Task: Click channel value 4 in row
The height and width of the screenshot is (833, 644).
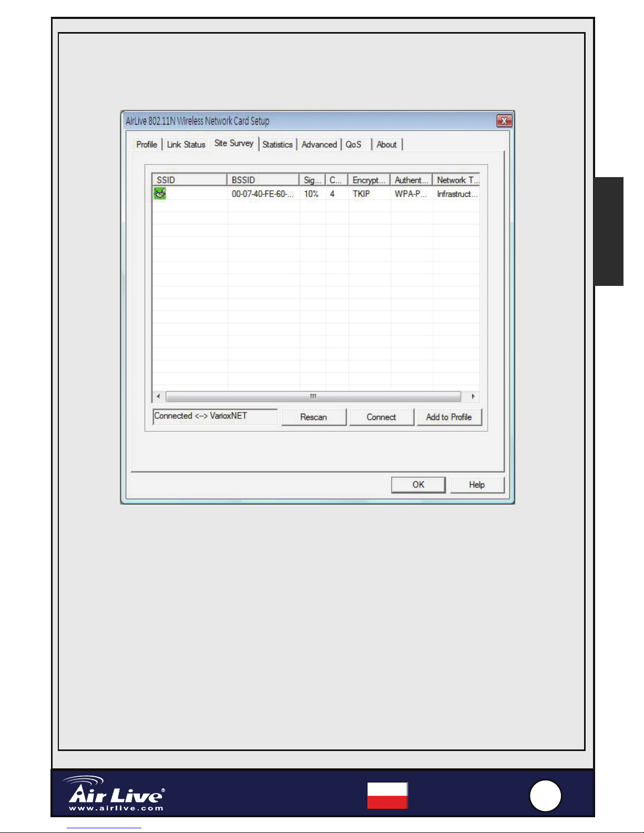Action: 332,194
